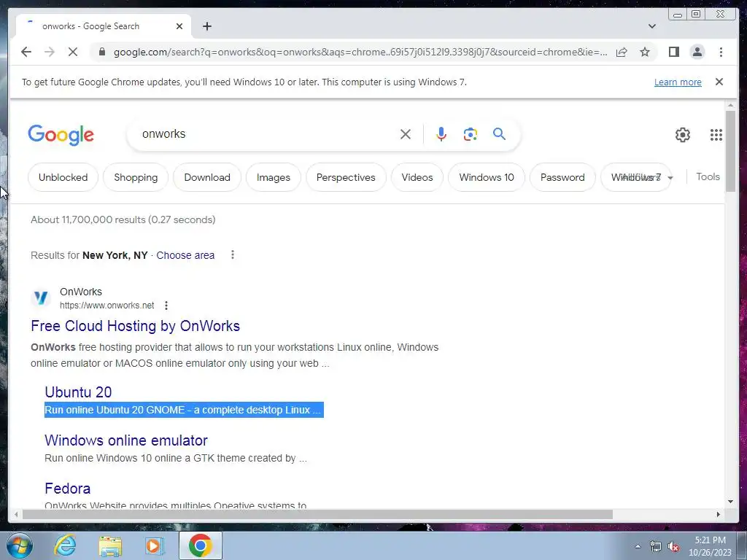Share this page icon in address bar
The width and height of the screenshot is (747, 560).
coord(622,52)
